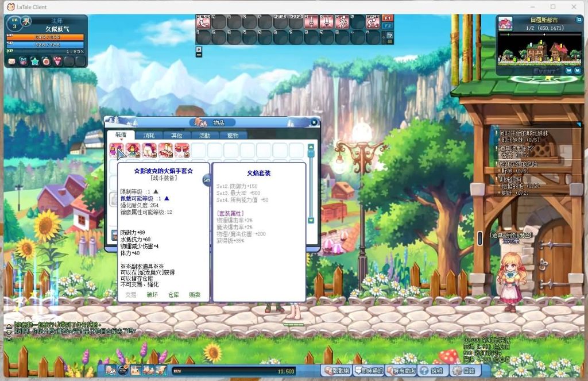Image resolution: width=588 pixels, height=381 pixels.
Task: Collapse the quest tracker side handle
Action: (x=480, y=238)
